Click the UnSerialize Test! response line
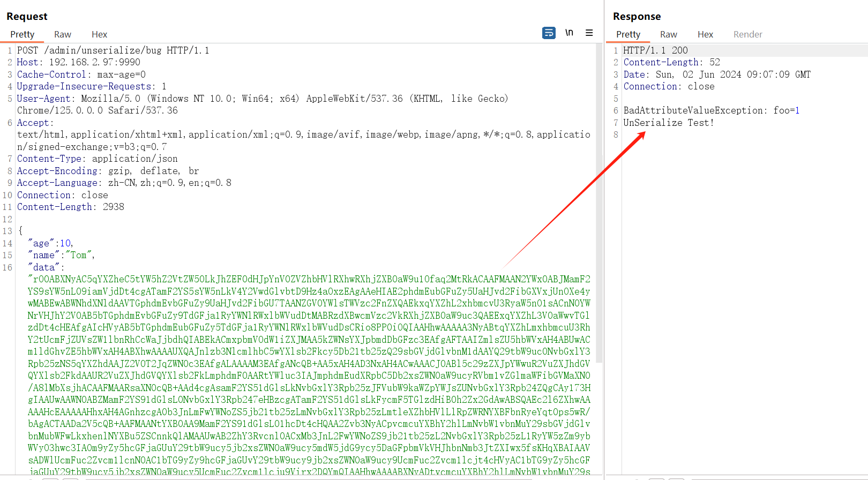Screen dimensions: 868x480 click(x=669, y=123)
